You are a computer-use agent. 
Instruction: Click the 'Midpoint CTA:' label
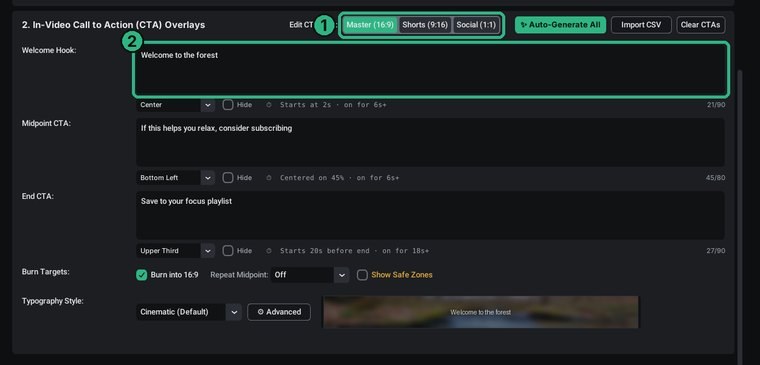click(x=46, y=123)
